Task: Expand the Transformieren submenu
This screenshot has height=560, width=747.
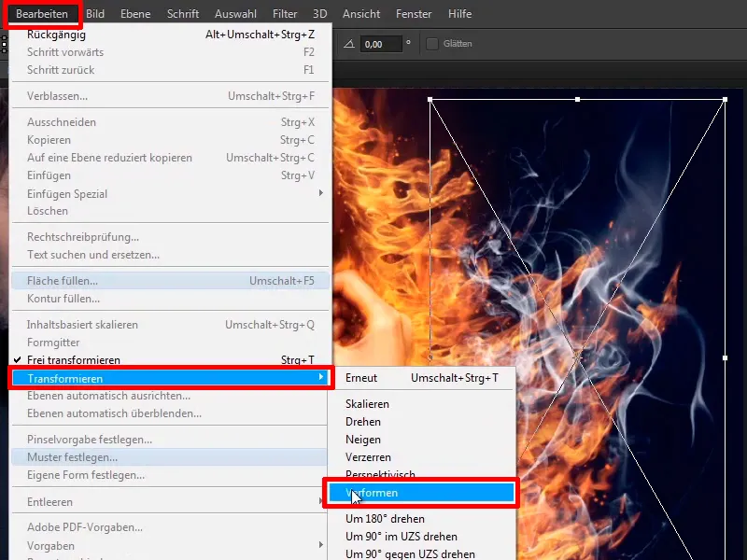Action: tap(171, 378)
